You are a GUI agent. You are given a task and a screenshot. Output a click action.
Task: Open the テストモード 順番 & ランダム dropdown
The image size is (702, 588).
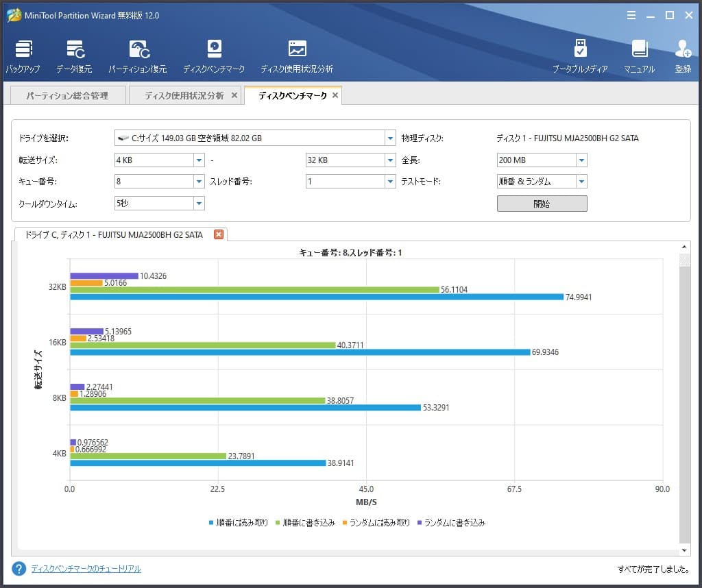[581, 181]
